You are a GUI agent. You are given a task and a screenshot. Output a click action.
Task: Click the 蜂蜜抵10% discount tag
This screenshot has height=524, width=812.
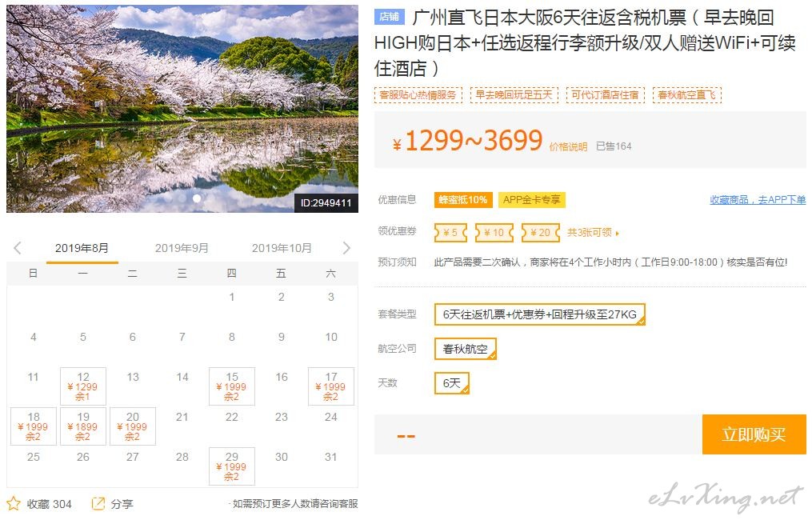463,200
